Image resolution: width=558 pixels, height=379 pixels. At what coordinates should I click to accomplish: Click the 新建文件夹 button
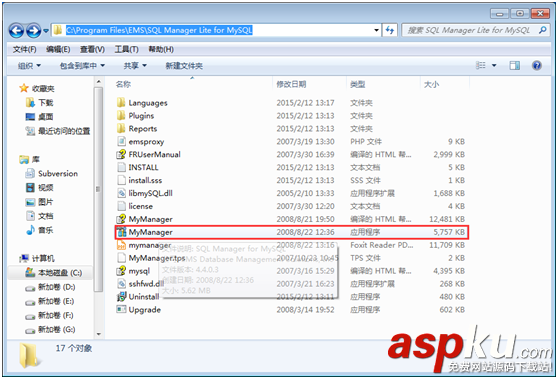point(184,65)
